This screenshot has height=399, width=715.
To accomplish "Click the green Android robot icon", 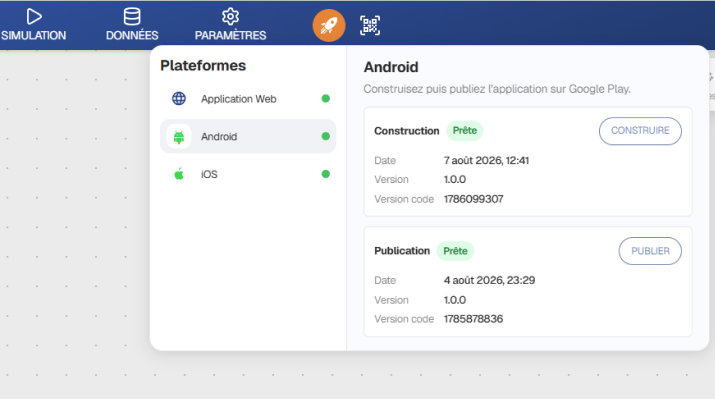I will tap(179, 136).
